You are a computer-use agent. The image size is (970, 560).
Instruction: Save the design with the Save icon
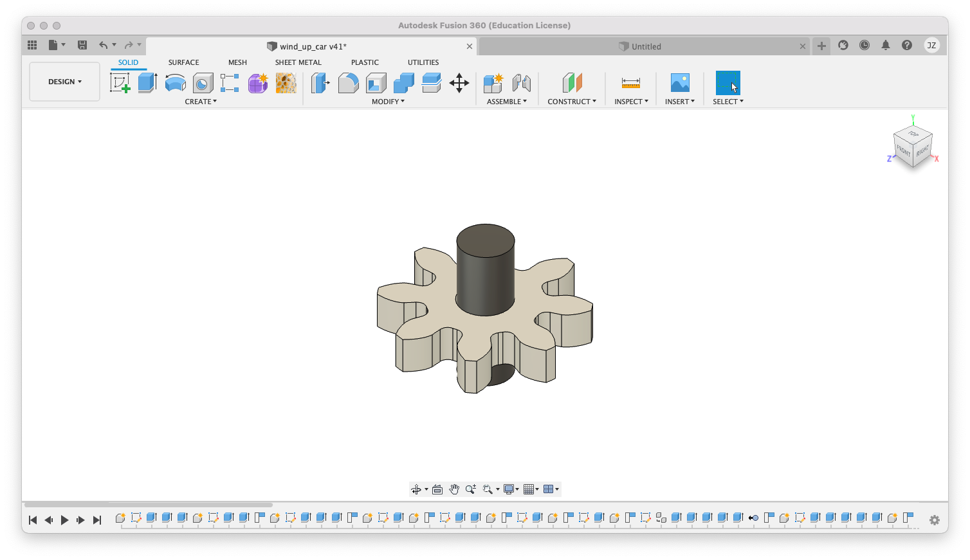coord(82,45)
